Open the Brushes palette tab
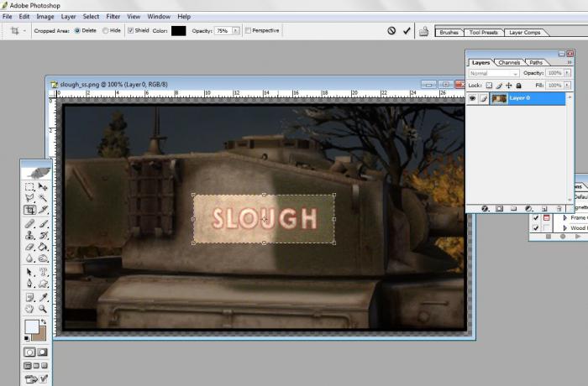 click(x=449, y=33)
